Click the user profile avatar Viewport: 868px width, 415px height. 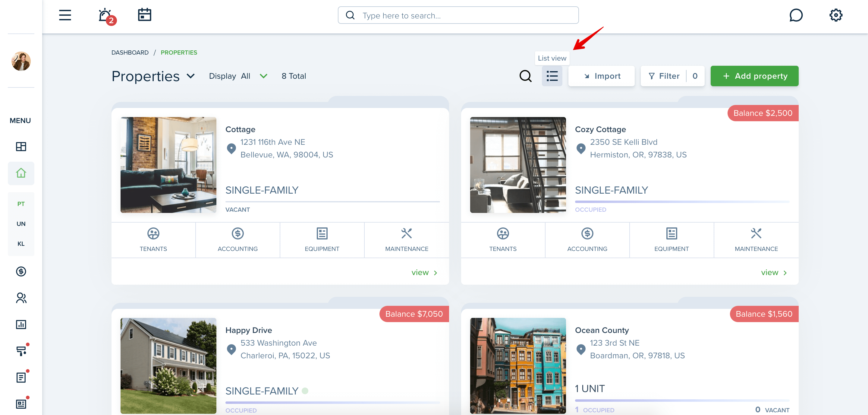tap(21, 61)
